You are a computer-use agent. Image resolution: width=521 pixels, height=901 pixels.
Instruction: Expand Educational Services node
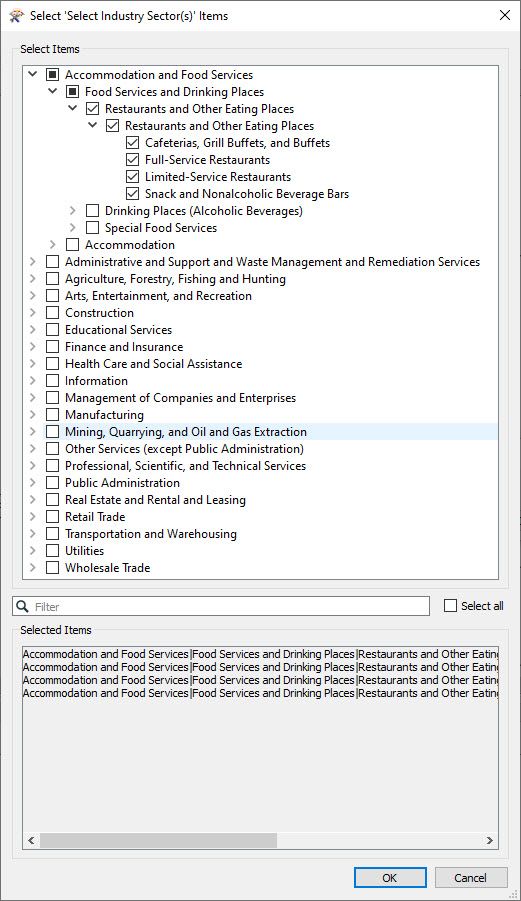(33, 330)
